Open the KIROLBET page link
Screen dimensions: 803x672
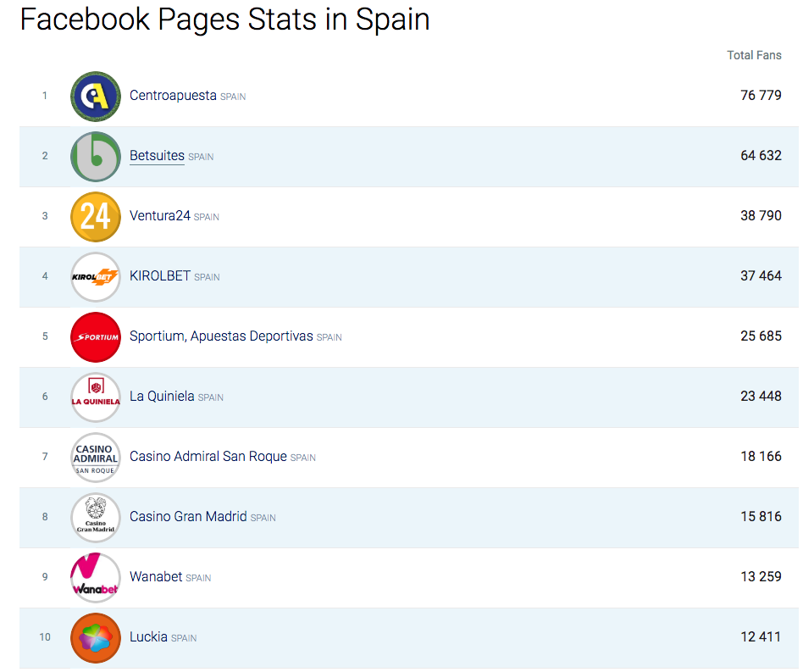pyautogui.click(x=160, y=276)
